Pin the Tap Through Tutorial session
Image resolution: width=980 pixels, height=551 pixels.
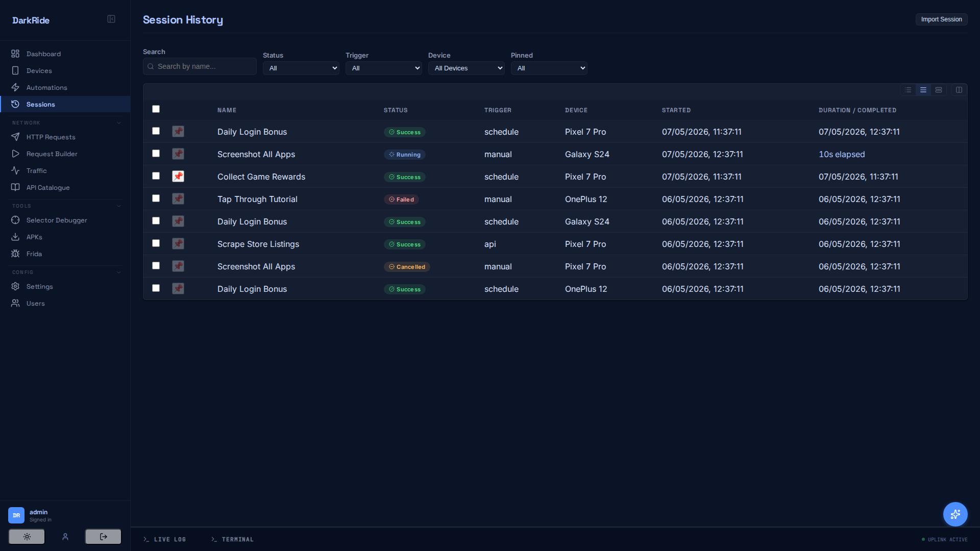point(178,199)
